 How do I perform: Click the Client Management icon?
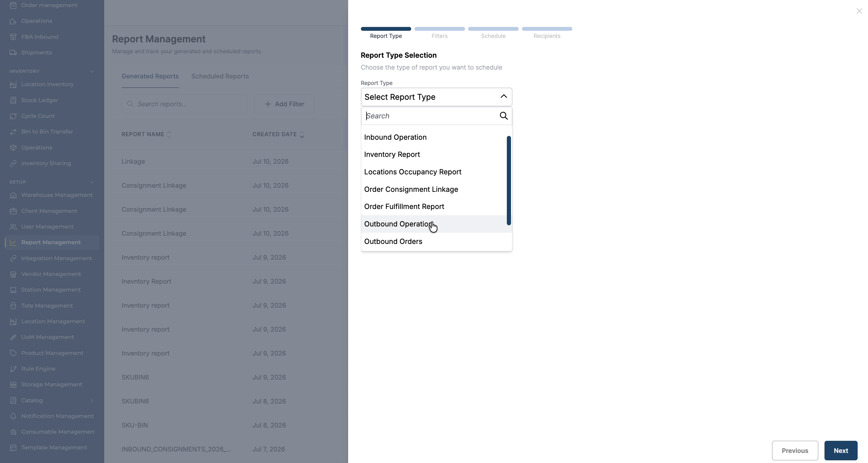point(13,211)
